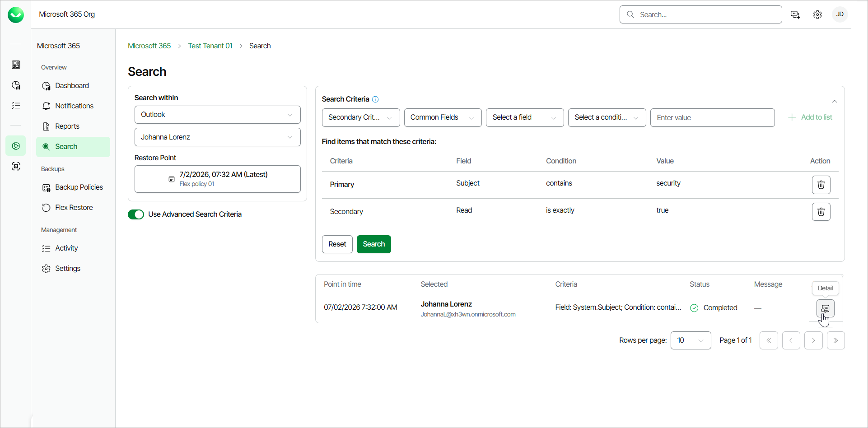Follow Test Tenant 01 breadcrumb link

point(210,46)
